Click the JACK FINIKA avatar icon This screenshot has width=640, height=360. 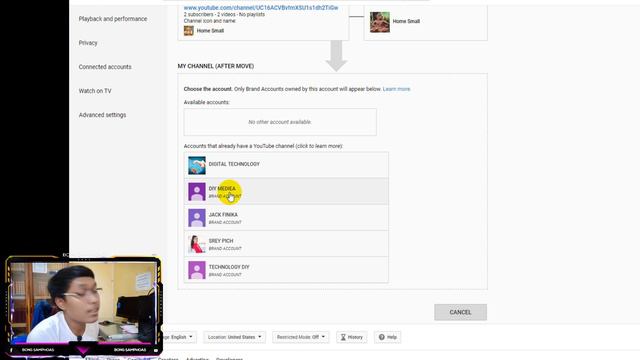point(197,218)
